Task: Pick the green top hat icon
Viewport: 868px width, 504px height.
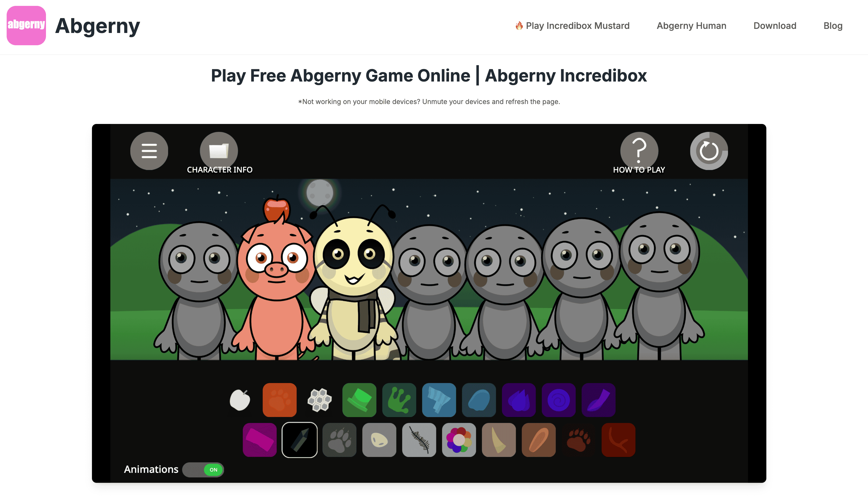Action: (359, 400)
